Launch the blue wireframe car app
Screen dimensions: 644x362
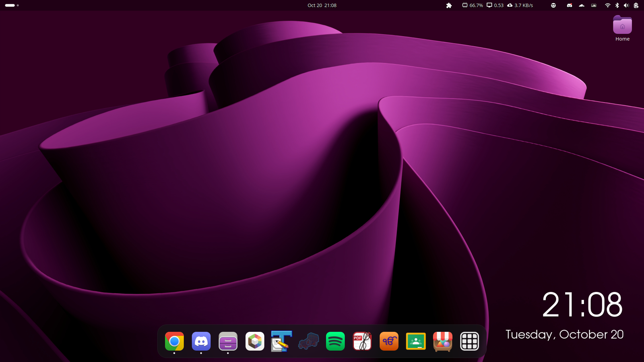click(308, 341)
